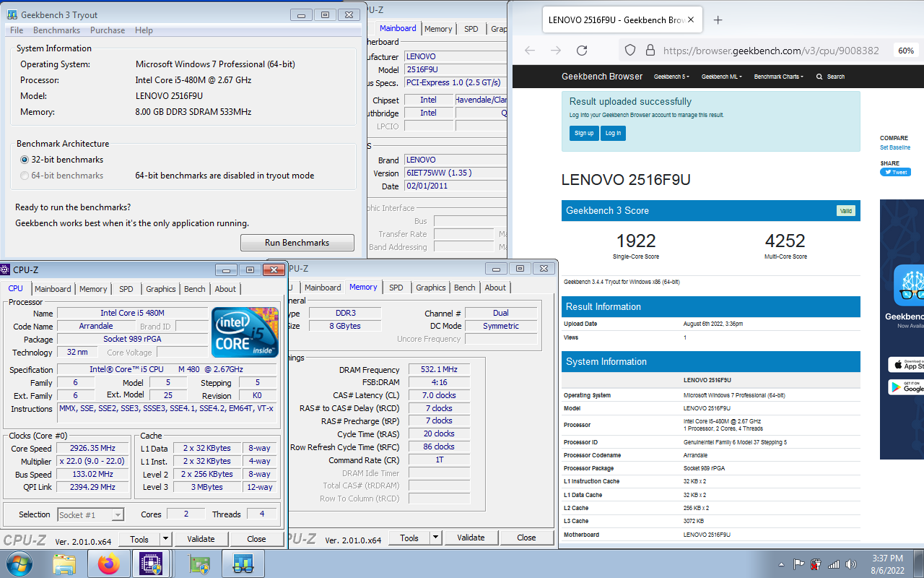Open the Purchase menu in Geekbench
Screen dimensions: 924x578
point(108,30)
